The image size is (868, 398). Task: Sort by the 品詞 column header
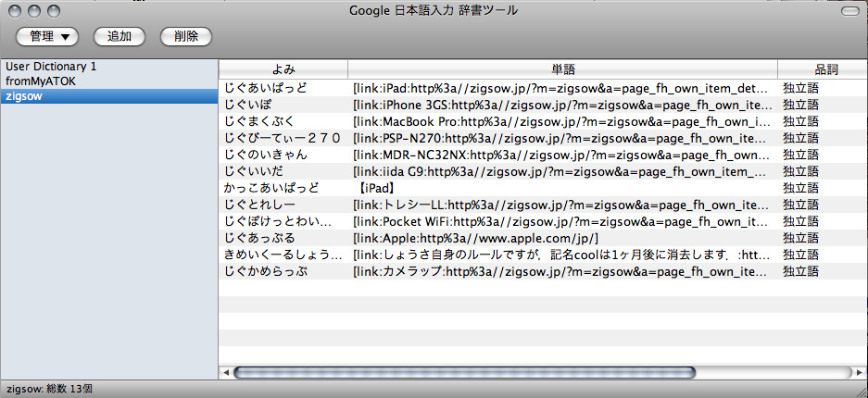[x=824, y=69]
